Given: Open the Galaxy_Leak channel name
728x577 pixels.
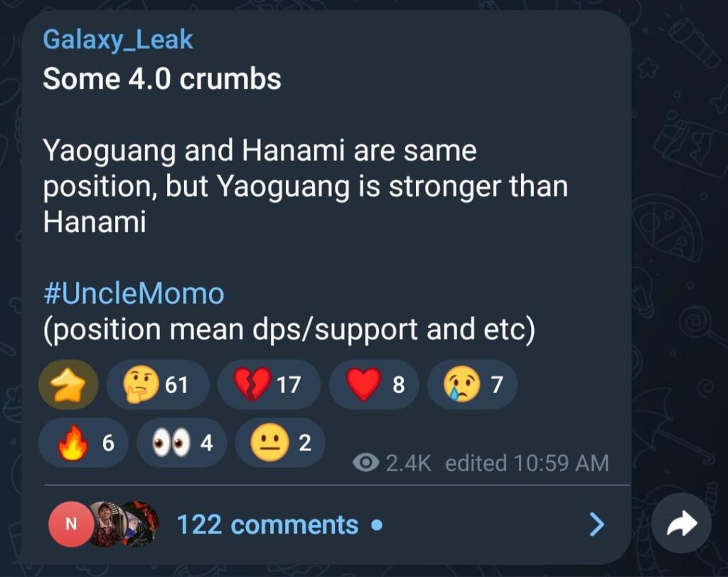Looking at the screenshot, I should coord(118,40).
